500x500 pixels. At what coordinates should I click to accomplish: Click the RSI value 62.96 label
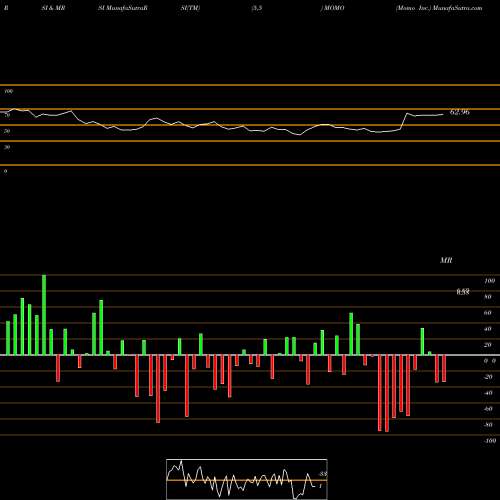pos(460,112)
